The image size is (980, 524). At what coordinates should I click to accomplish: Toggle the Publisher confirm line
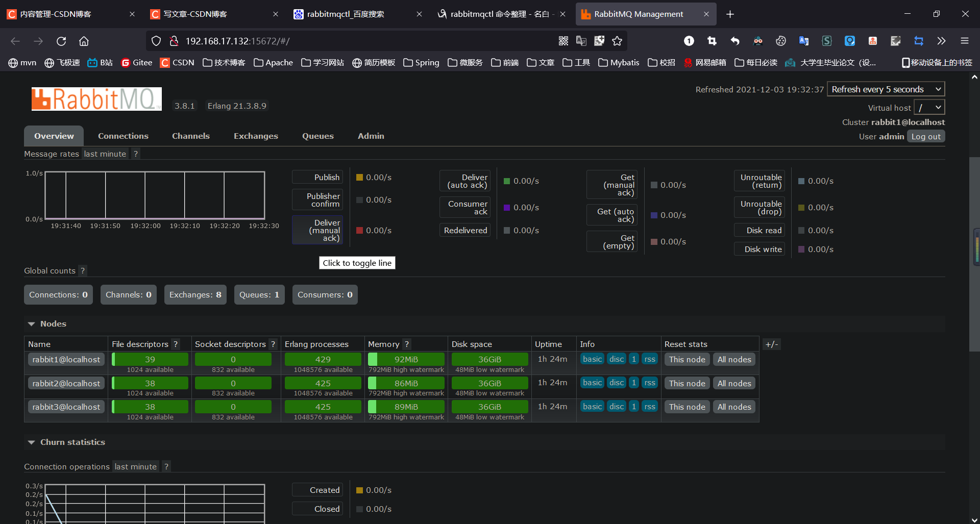point(317,199)
